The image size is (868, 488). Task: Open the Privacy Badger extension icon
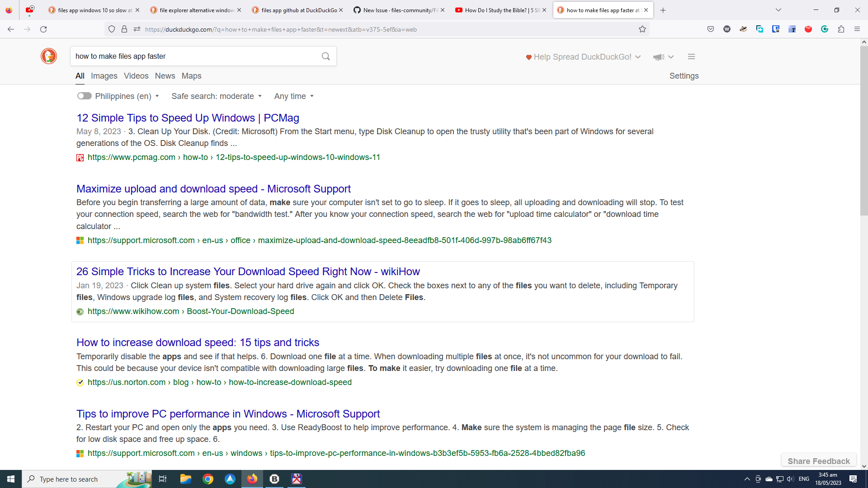(x=743, y=29)
